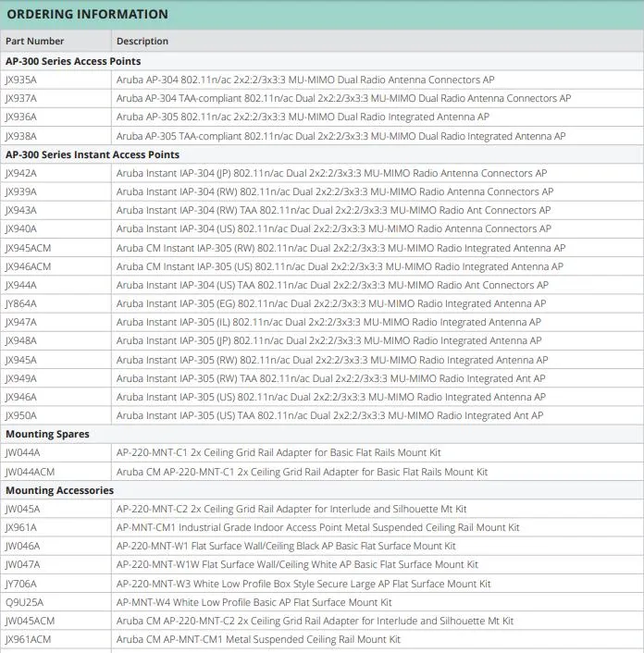Click the Mounting Spares section heading

click(x=47, y=434)
